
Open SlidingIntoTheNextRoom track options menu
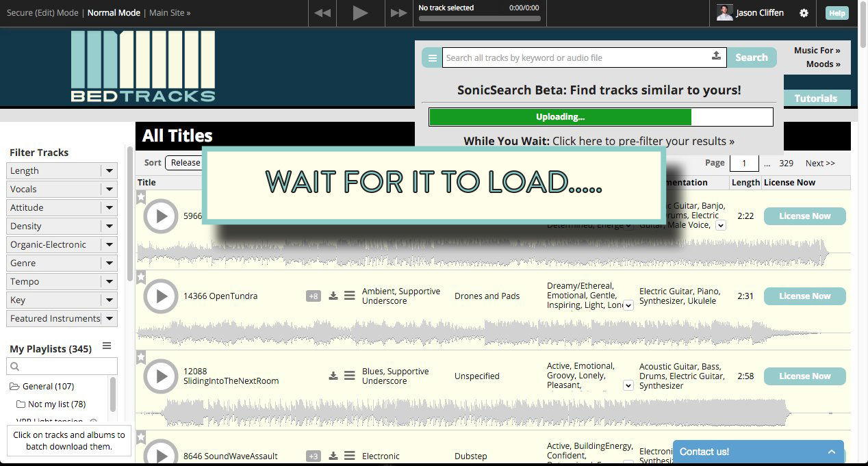(x=349, y=376)
